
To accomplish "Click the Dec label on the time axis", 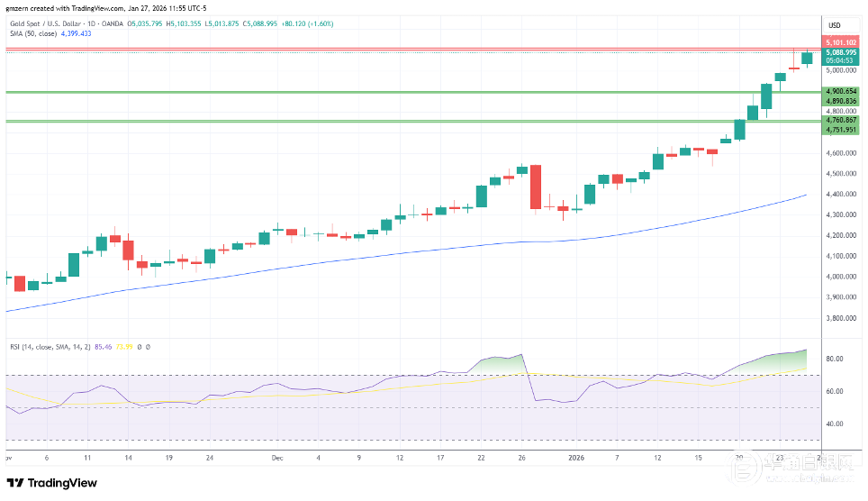I will pos(276,458).
